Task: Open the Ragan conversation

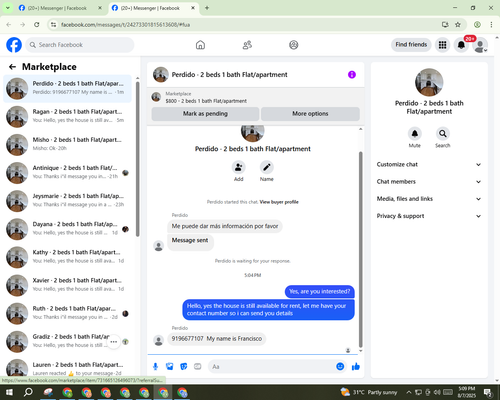Action: pos(67,116)
